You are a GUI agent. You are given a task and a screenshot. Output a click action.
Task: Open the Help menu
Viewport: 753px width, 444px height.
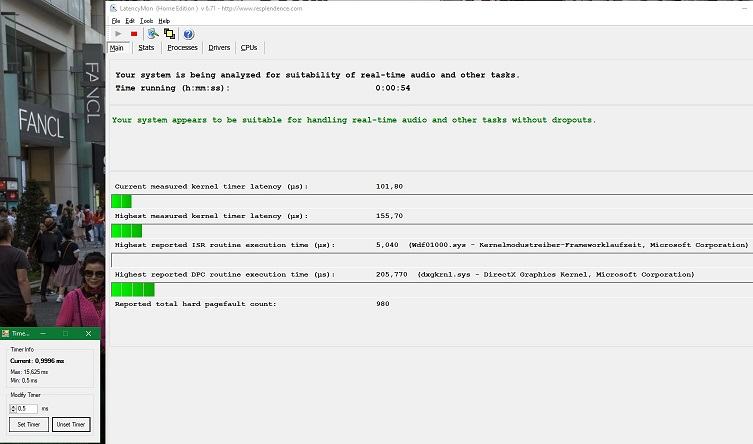[164, 21]
